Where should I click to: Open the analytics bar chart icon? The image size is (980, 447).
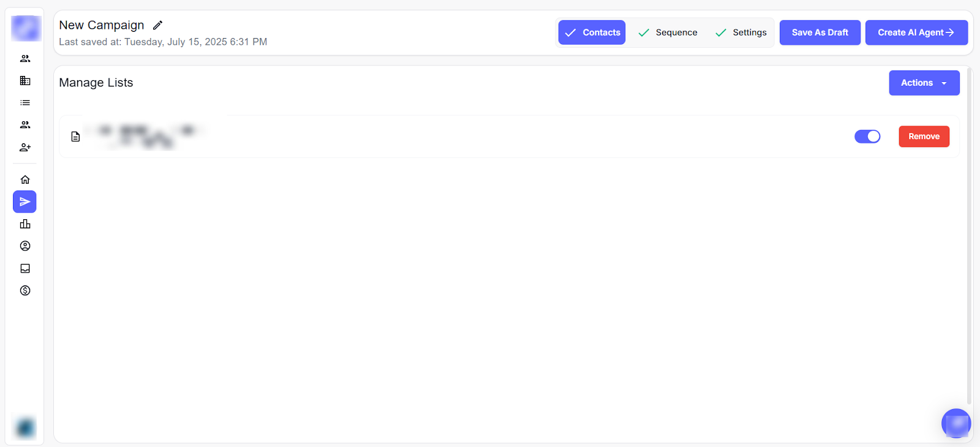(x=25, y=224)
